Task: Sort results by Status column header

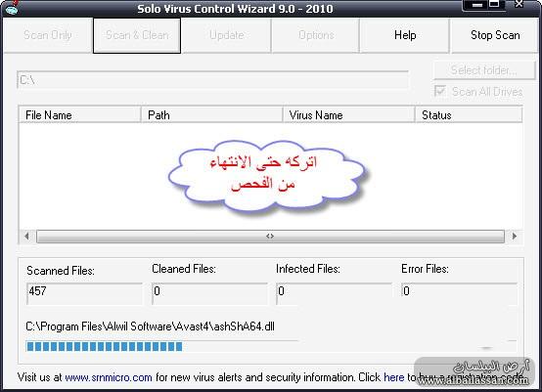Action: click(469, 115)
